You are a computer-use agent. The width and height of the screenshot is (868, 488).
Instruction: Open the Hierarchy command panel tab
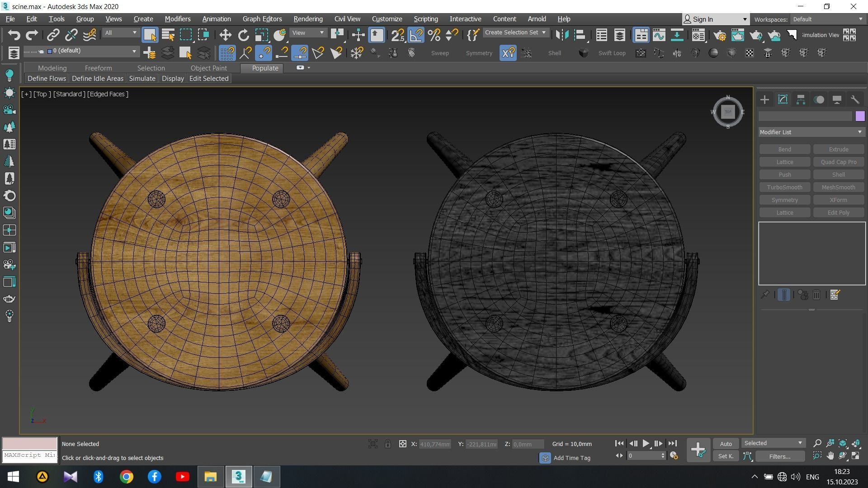point(801,99)
